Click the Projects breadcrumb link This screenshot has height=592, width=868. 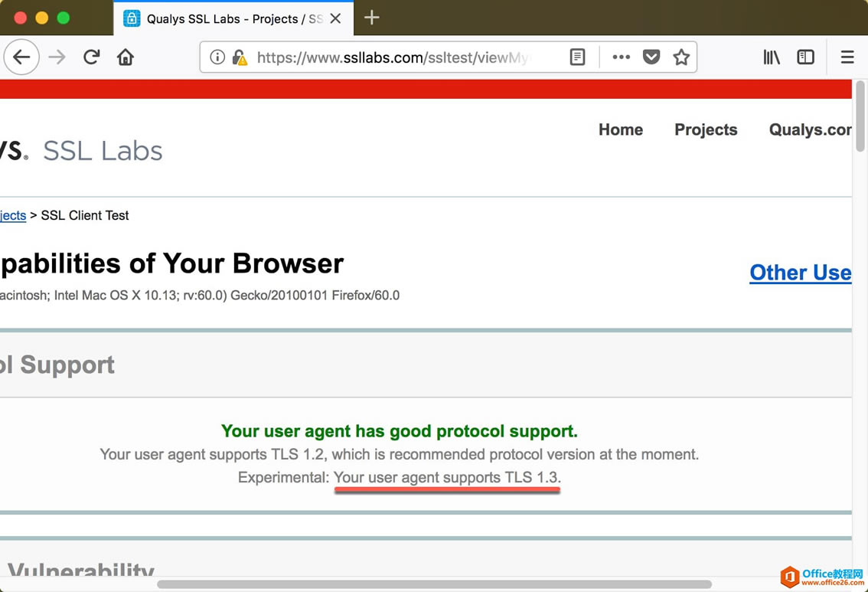(x=13, y=215)
